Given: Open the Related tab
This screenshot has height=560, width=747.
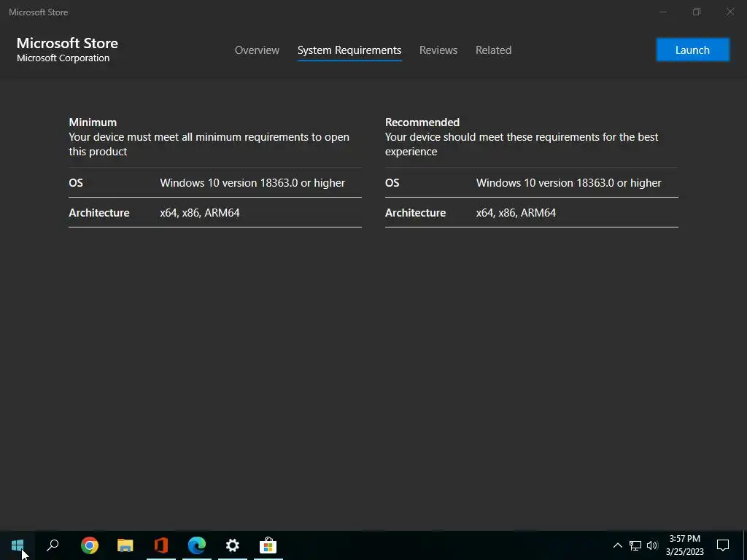Looking at the screenshot, I should click(x=494, y=50).
